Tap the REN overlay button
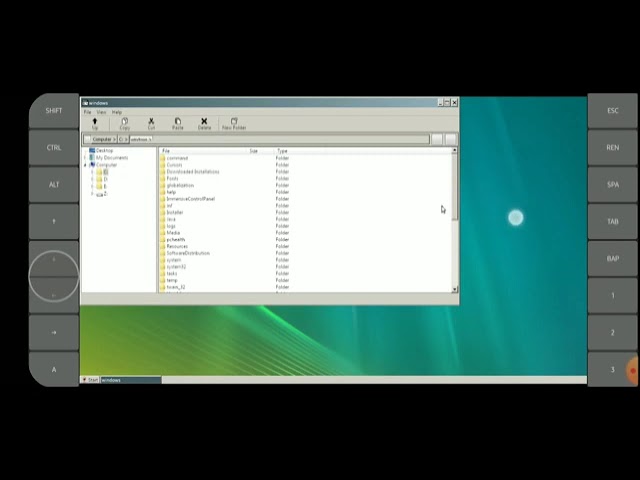This screenshot has width=640, height=480. (x=612, y=147)
